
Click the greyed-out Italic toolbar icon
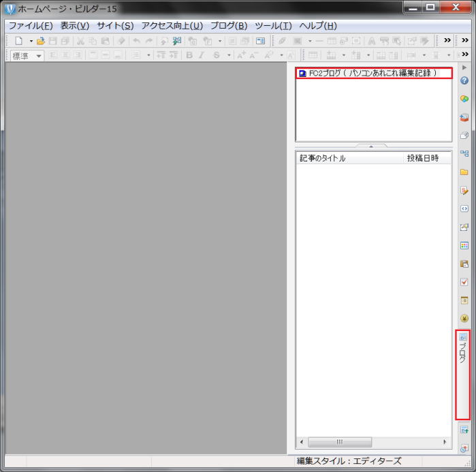(x=202, y=55)
